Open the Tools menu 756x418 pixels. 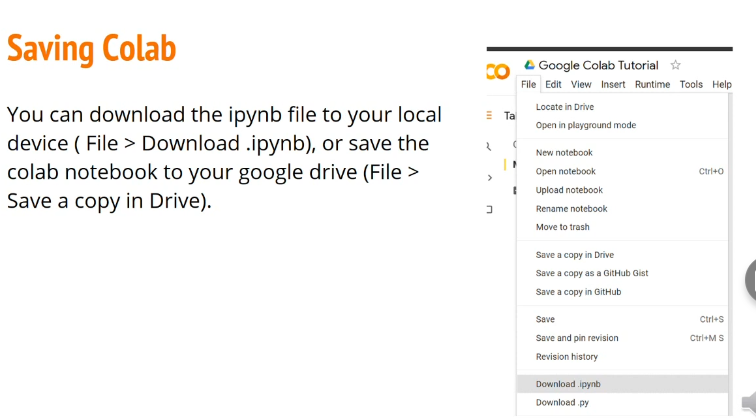[691, 84]
